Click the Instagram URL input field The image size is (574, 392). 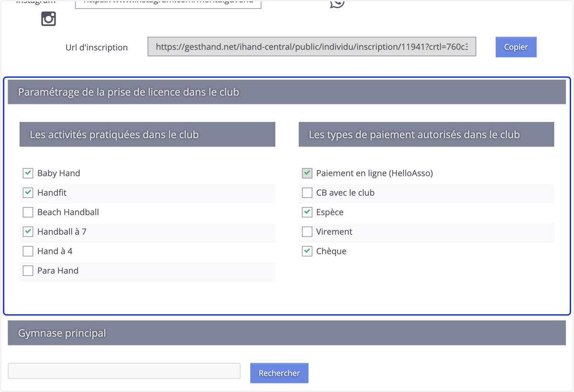tap(168, 4)
